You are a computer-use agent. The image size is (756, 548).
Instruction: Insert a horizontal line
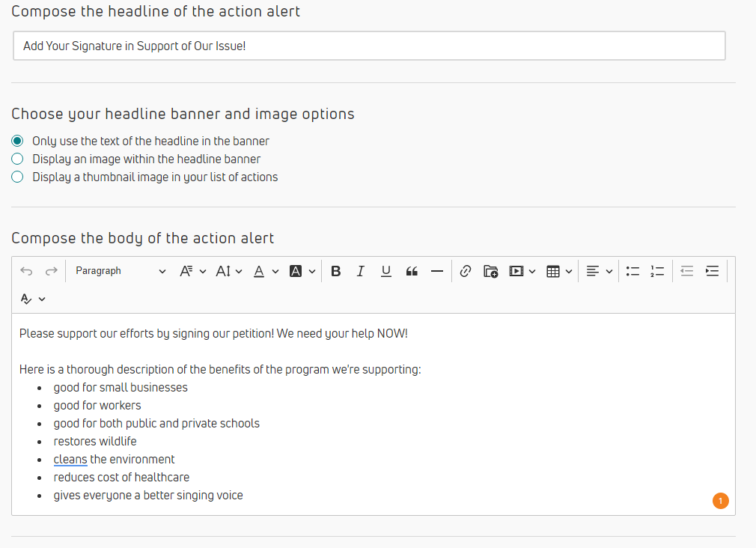click(437, 271)
